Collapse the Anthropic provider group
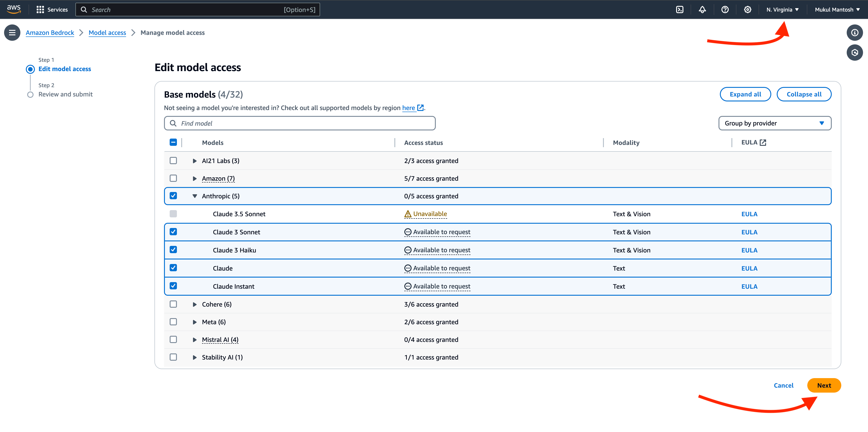This screenshot has width=868, height=432. pyautogui.click(x=194, y=196)
